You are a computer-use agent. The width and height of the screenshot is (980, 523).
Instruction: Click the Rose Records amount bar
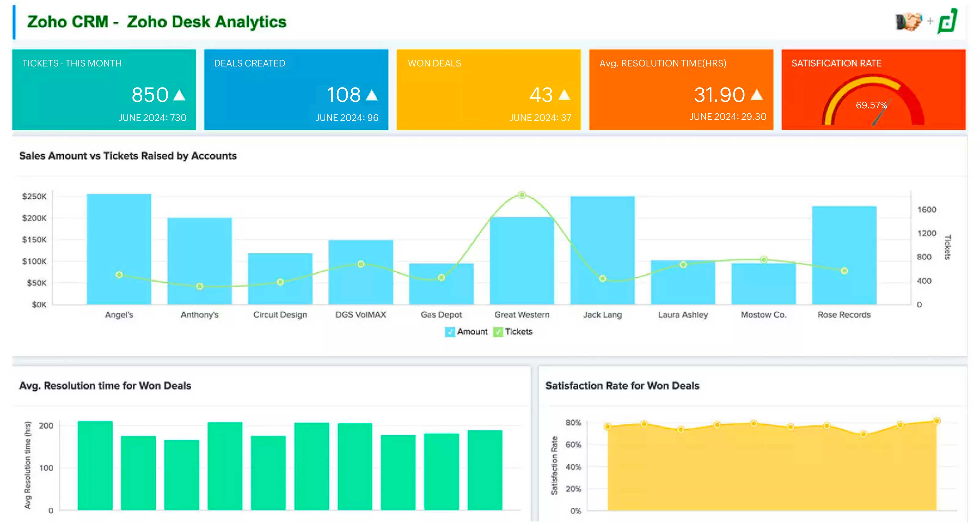(x=844, y=256)
